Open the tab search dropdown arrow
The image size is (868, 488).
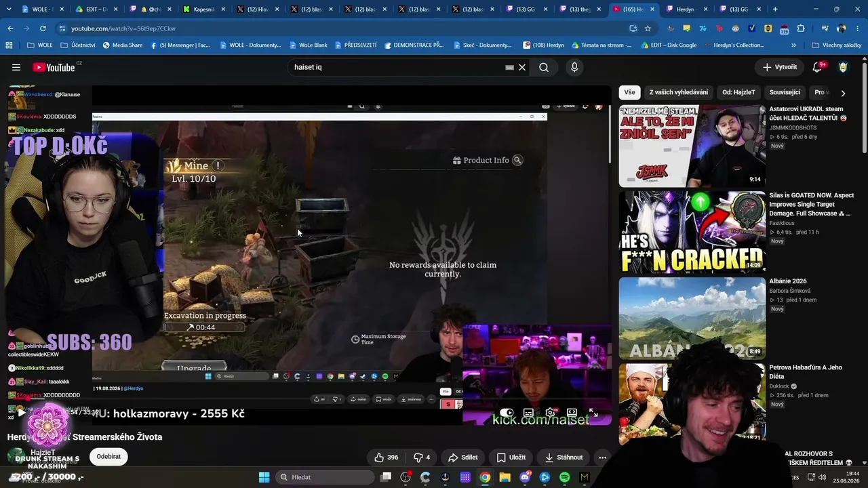click(8, 9)
